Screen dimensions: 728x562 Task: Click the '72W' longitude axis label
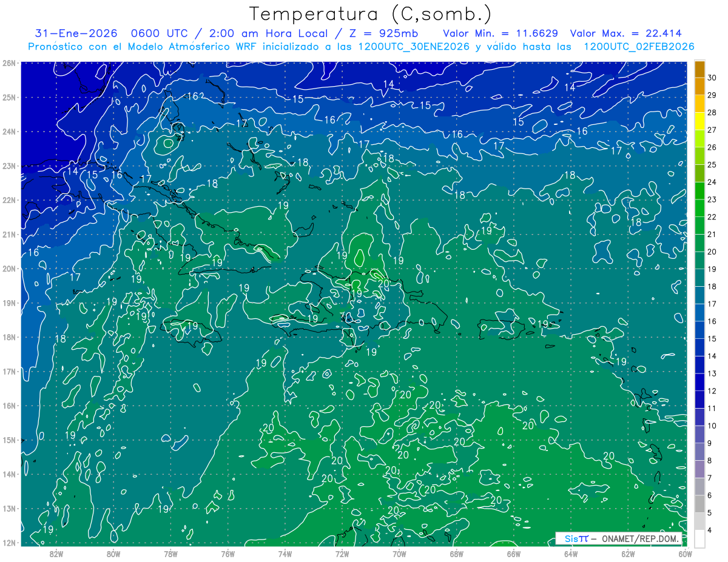click(342, 554)
